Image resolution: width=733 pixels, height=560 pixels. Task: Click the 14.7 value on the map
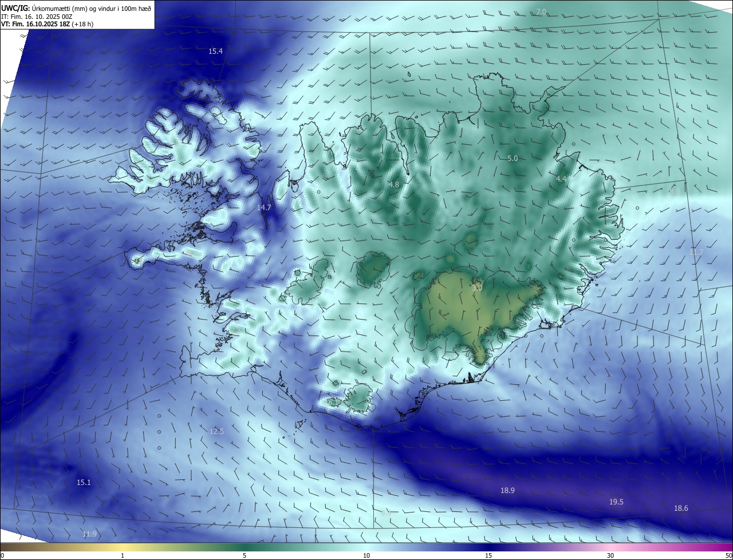(x=264, y=208)
